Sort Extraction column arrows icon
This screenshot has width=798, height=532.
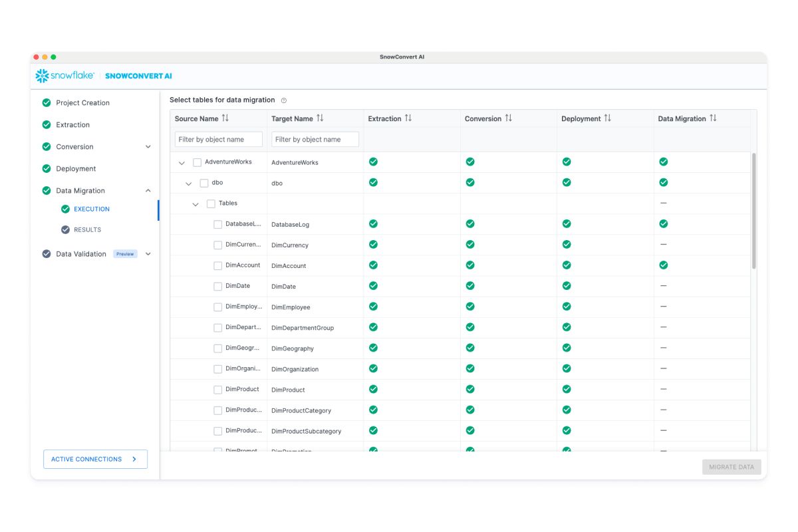(408, 118)
